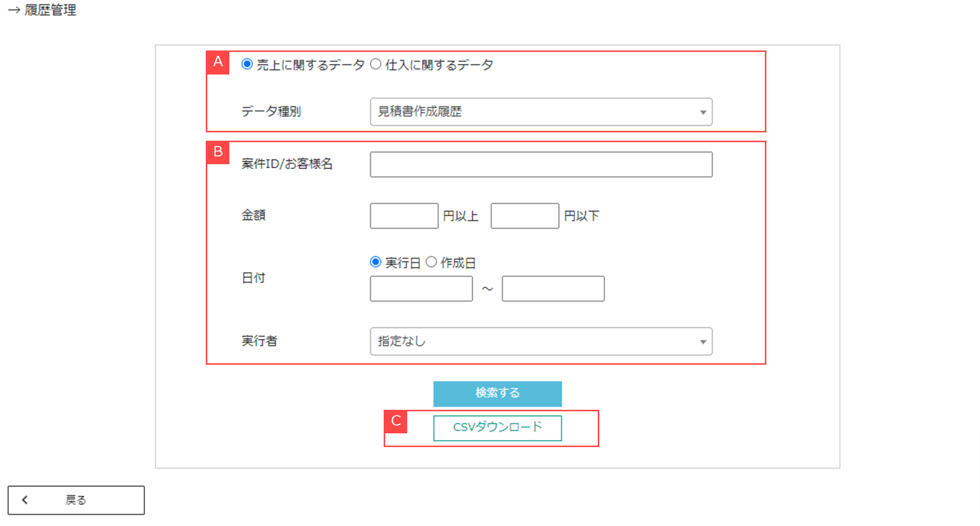Image resolution: width=980 pixels, height=526 pixels.
Task: Choose the 作成日 date radio option
Action: pos(431,262)
